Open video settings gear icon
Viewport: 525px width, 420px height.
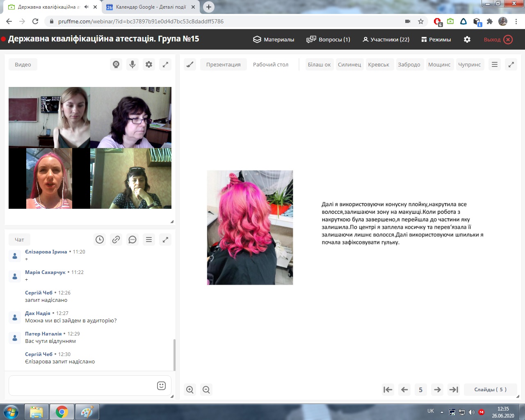[149, 64]
